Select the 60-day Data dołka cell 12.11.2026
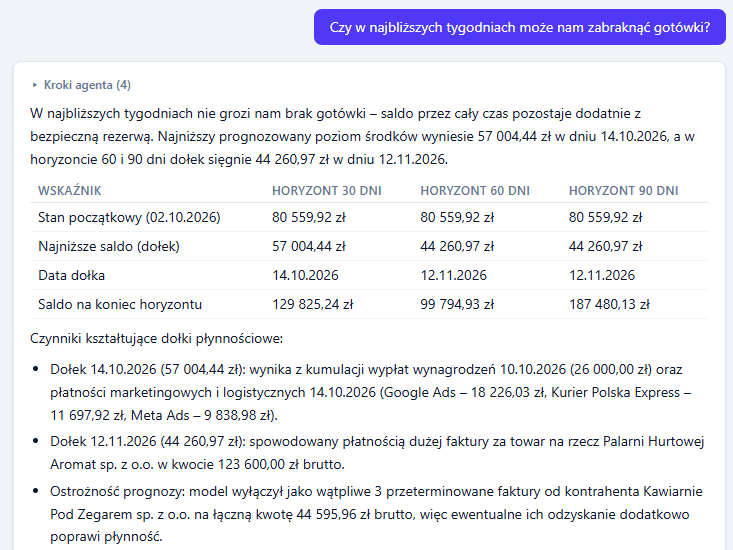 (x=453, y=275)
